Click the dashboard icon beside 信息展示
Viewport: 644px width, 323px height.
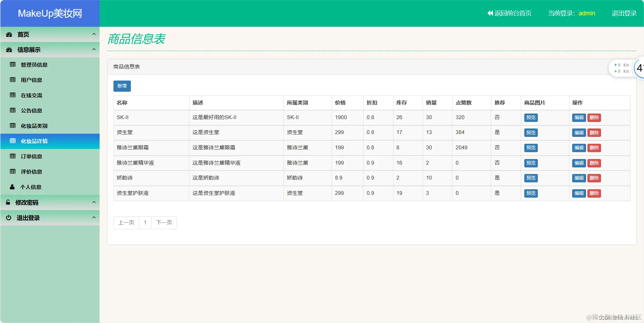coord(9,50)
